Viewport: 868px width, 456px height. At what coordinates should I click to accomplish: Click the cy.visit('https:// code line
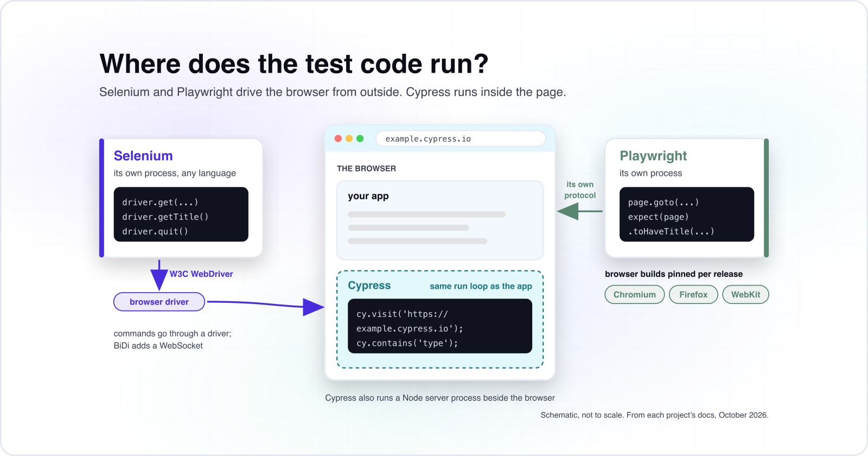[402, 314]
